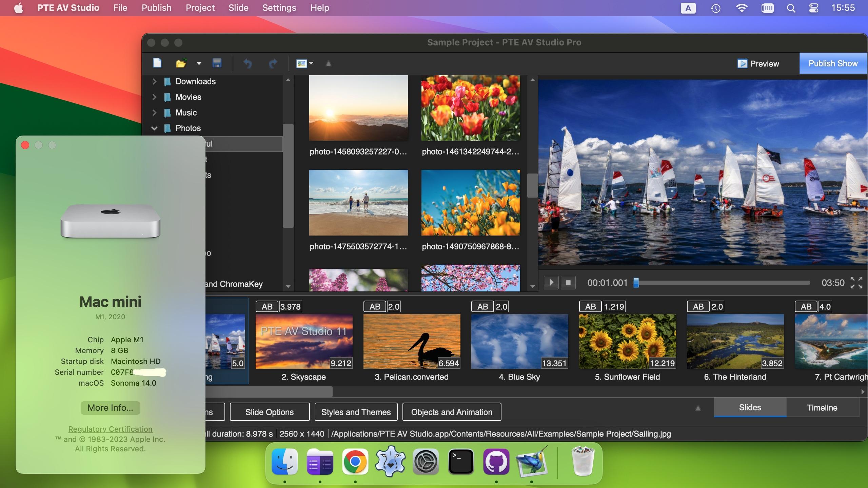
Task: Open Slide Options
Action: tap(270, 412)
